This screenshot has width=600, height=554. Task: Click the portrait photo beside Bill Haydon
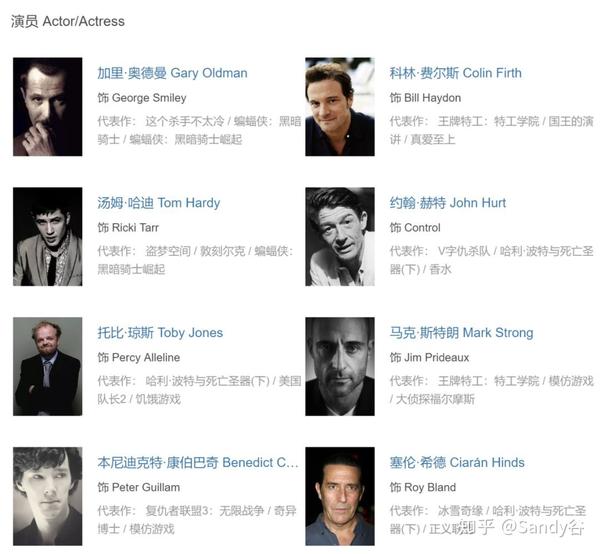click(340, 107)
